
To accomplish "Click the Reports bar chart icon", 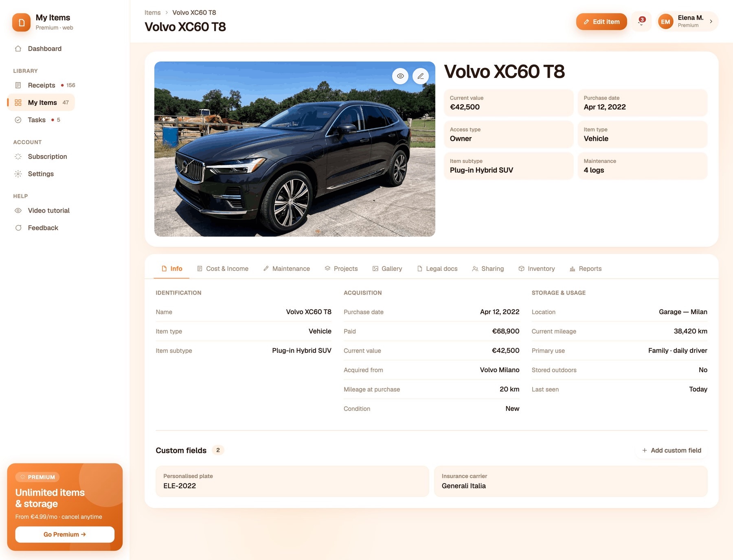I will click(x=573, y=269).
